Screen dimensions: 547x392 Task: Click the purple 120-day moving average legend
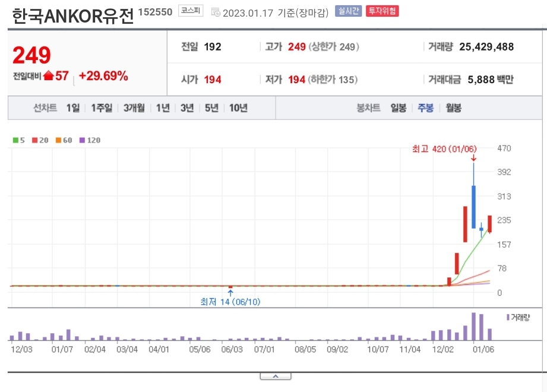90,140
